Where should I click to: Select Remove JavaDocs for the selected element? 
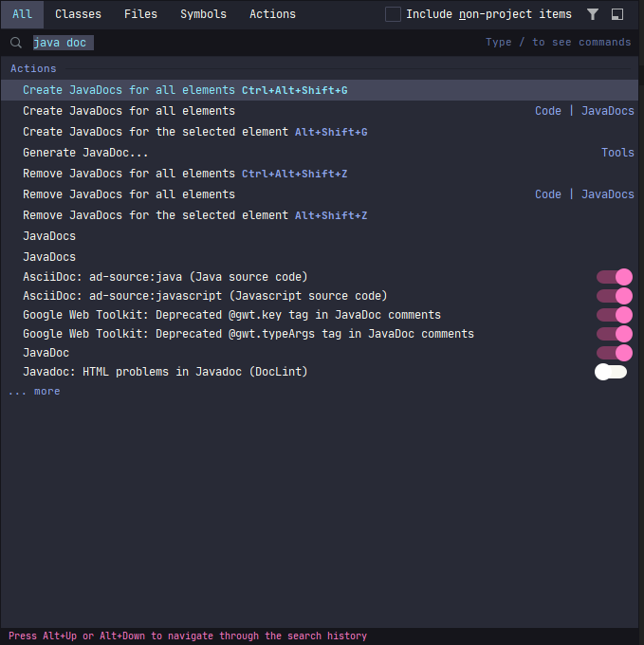(x=320, y=215)
